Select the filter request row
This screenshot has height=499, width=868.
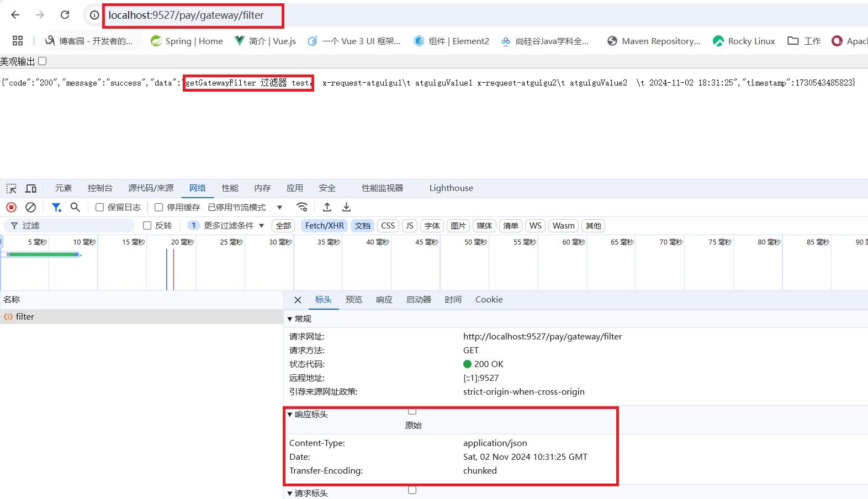[x=141, y=317]
